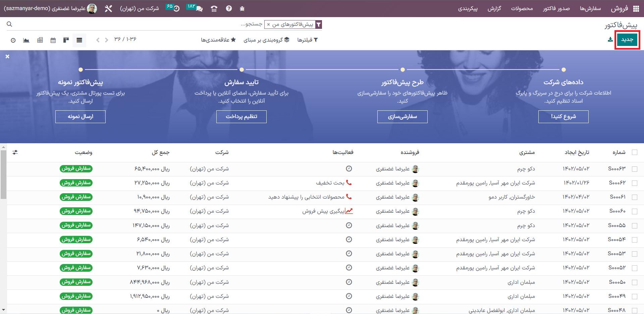The width and height of the screenshot is (644, 314).
Task: Click the download/import icon beside جدید
Action: tap(610, 40)
